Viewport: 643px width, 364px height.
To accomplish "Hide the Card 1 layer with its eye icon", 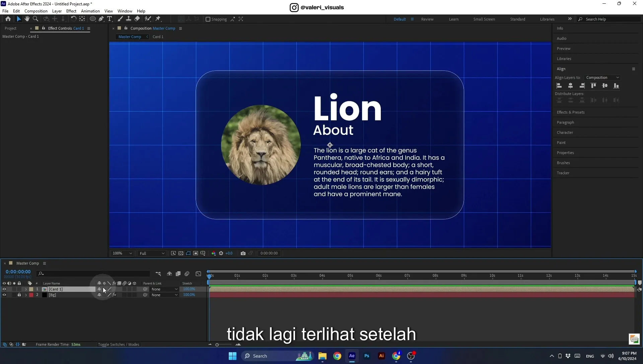I will pyautogui.click(x=4, y=289).
